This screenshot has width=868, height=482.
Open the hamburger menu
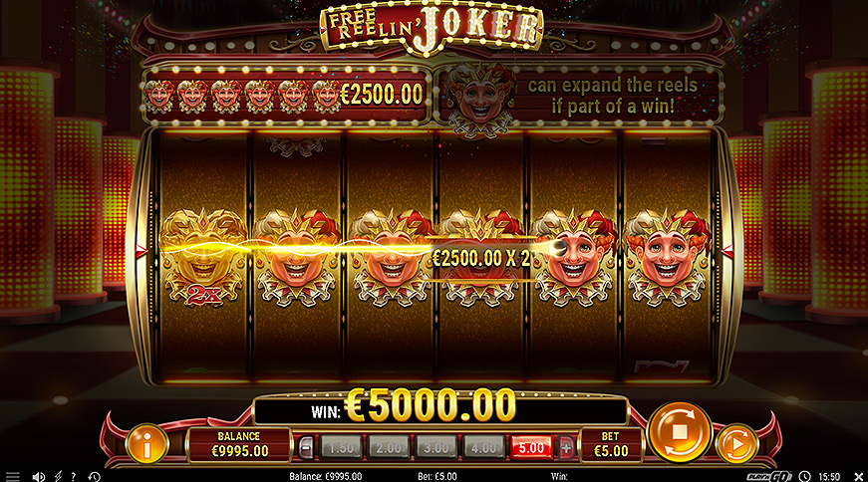(x=12, y=476)
